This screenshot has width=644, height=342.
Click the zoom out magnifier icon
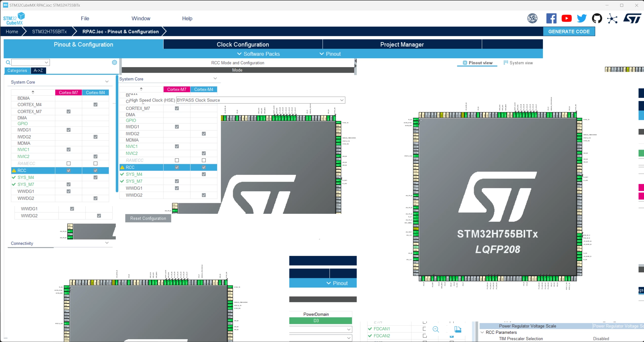point(436,329)
